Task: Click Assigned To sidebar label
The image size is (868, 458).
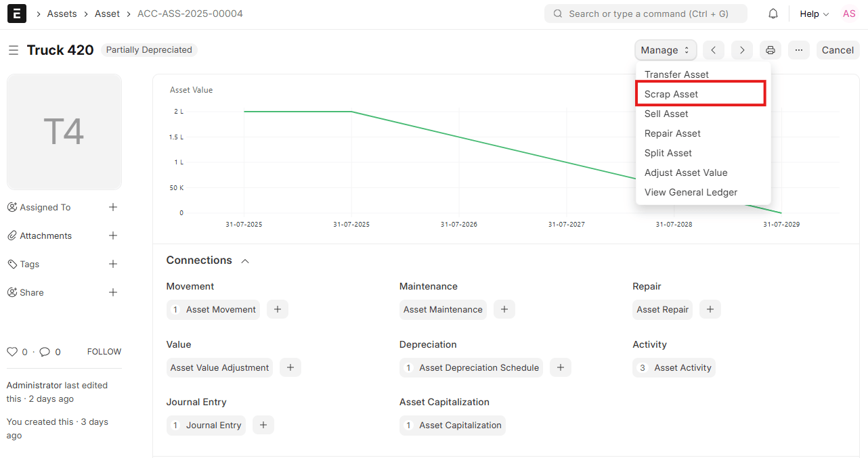Action: [45, 207]
